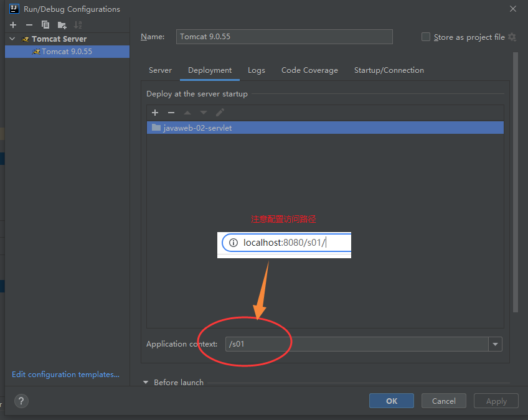Select the Deployment tab
This screenshot has height=420, width=528.
click(210, 70)
